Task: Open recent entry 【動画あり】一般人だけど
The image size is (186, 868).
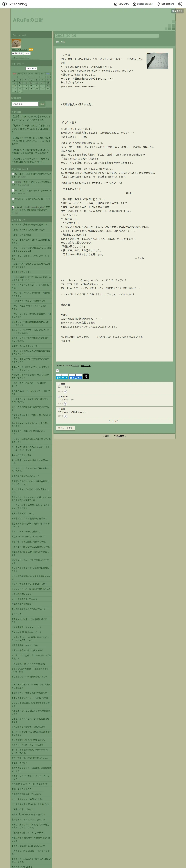Action: point(31,129)
